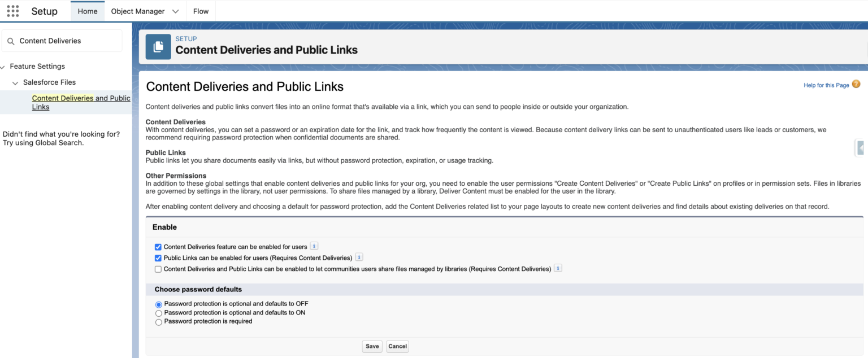Collapse the Salesforce Files tree section
The image size is (868, 358).
[15, 82]
